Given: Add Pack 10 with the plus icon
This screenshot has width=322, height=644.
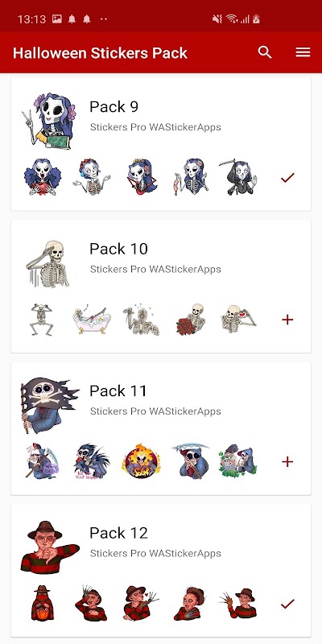Looking at the screenshot, I should click(287, 320).
